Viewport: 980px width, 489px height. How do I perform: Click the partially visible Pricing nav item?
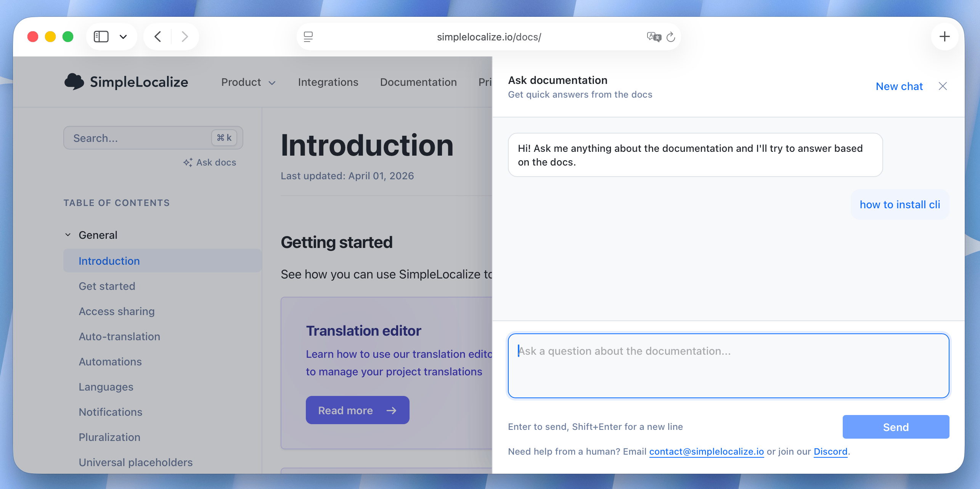(485, 82)
